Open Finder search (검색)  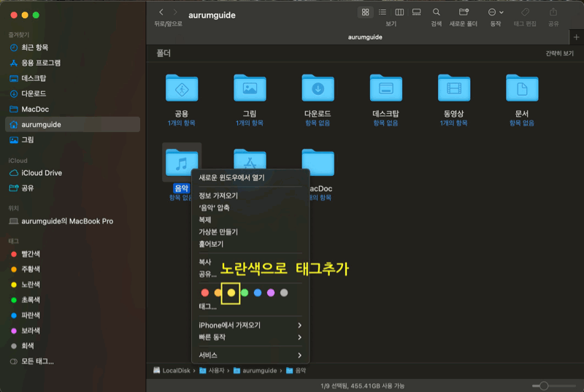point(436,12)
